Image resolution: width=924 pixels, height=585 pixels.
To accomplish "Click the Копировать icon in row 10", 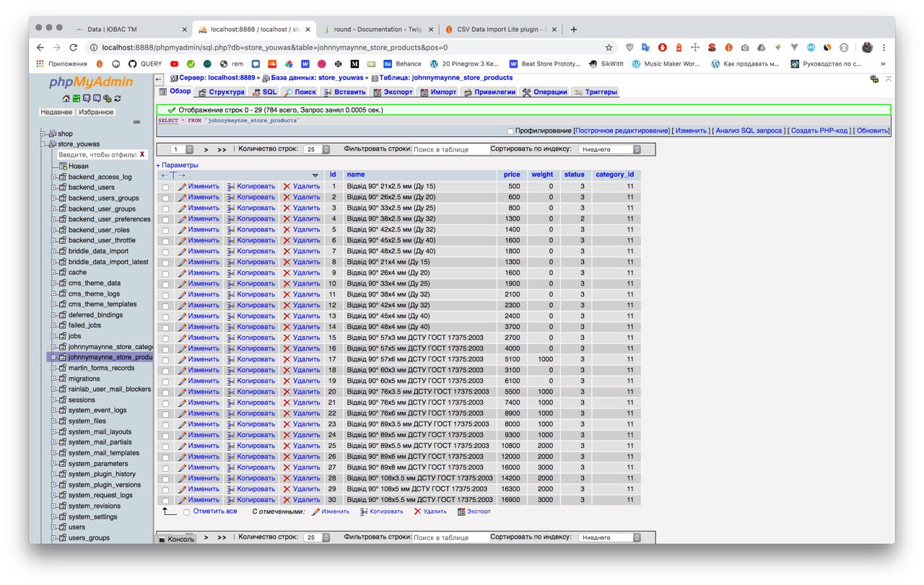I will (231, 283).
